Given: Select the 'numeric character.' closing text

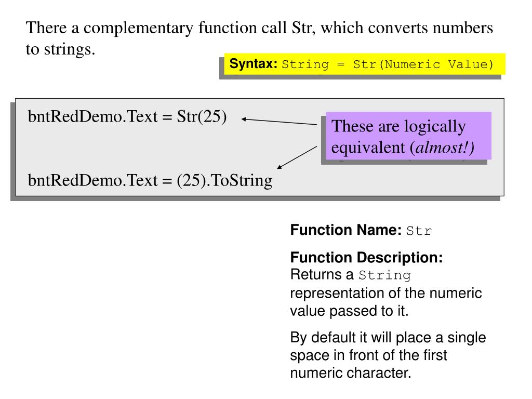Looking at the screenshot, I should coord(350,373).
